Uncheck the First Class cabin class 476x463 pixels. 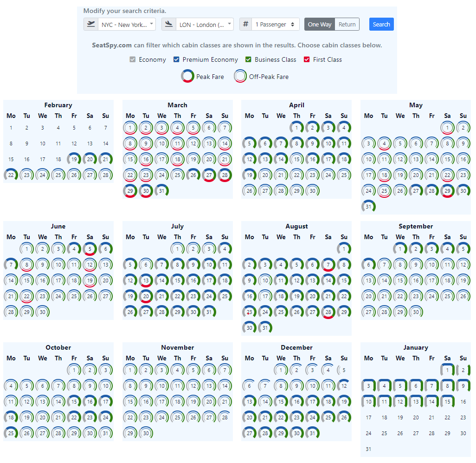(307, 59)
